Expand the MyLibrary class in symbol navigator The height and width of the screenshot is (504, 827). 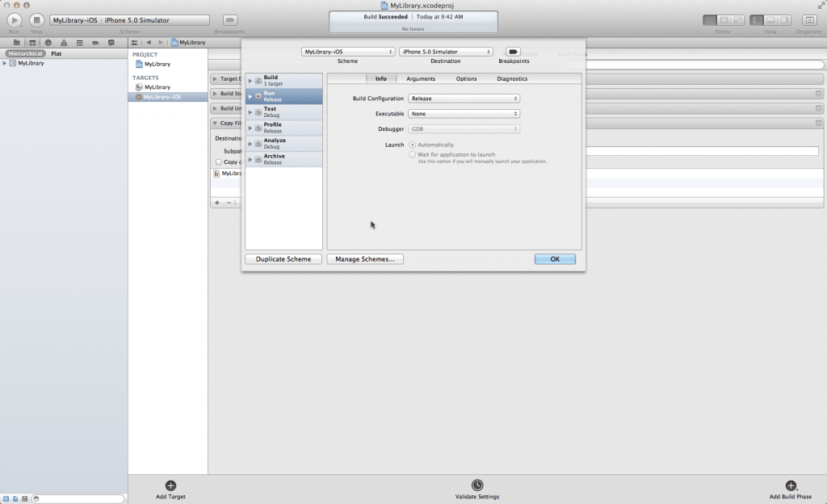(x=5, y=63)
